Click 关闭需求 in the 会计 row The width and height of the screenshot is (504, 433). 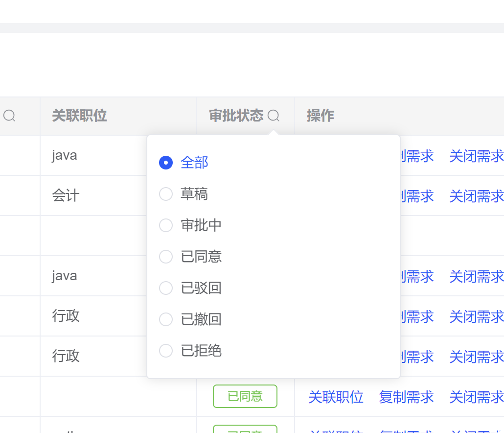(476, 196)
